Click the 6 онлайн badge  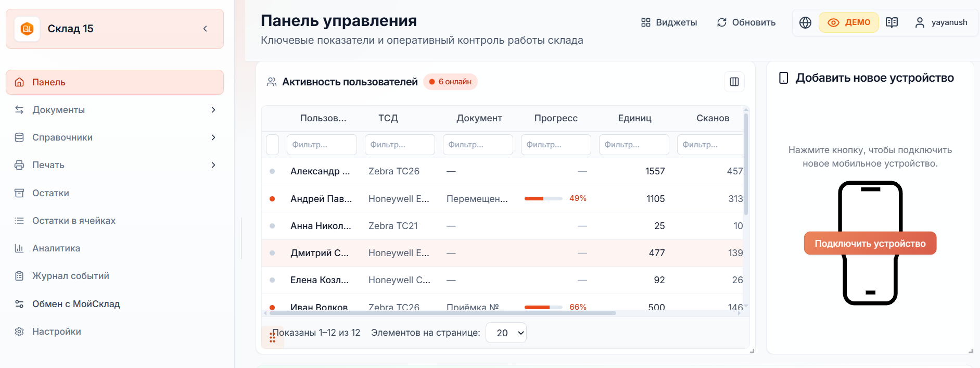(x=450, y=82)
